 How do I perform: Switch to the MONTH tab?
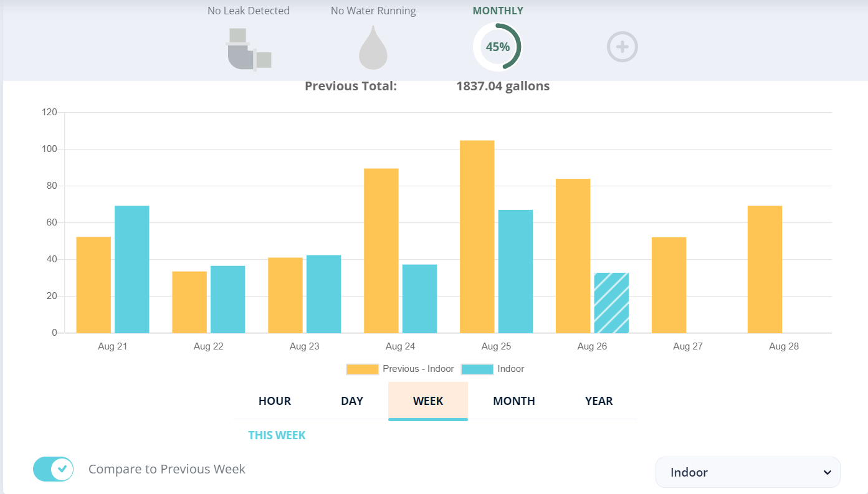(x=514, y=401)
